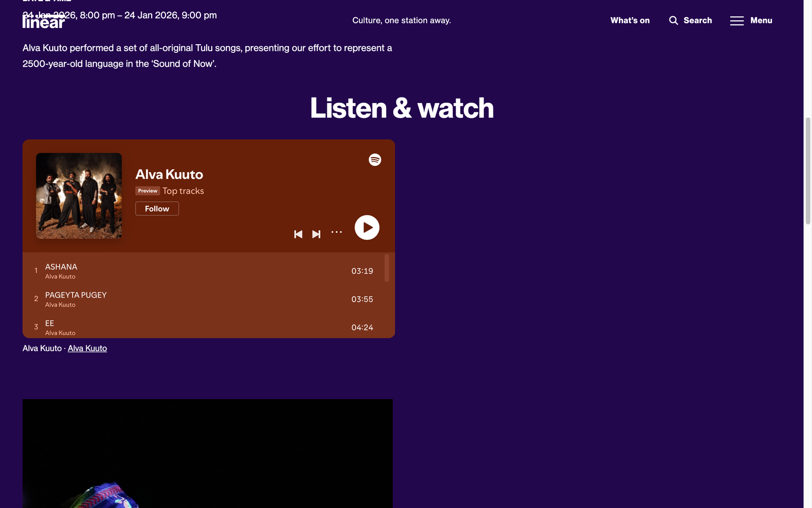Open the Spotify logo in player

click(375, 160)
